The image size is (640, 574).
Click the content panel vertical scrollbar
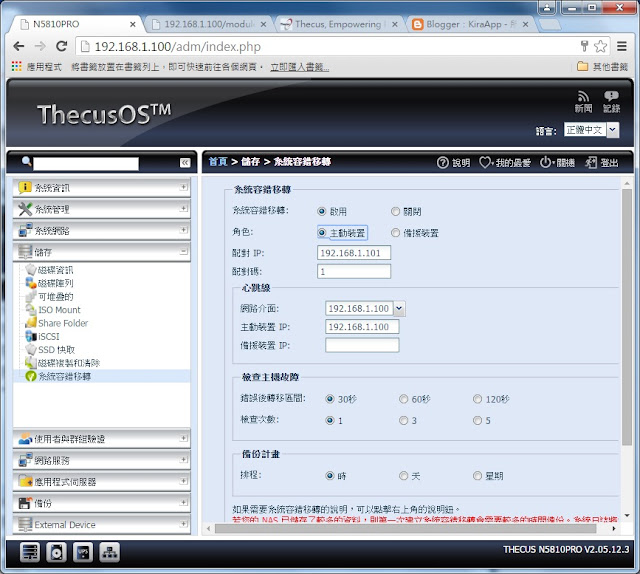coord(627,316)
